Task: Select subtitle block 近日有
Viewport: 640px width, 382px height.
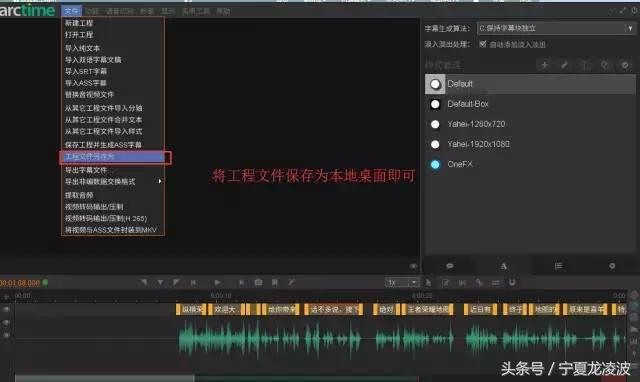Action: tap(480, 309)
